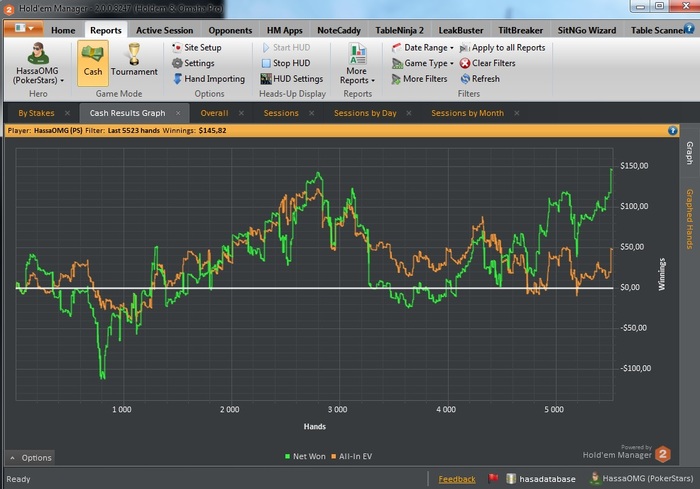Refresh the report
This screenshot has height=489, width=700.
(480, 79)
